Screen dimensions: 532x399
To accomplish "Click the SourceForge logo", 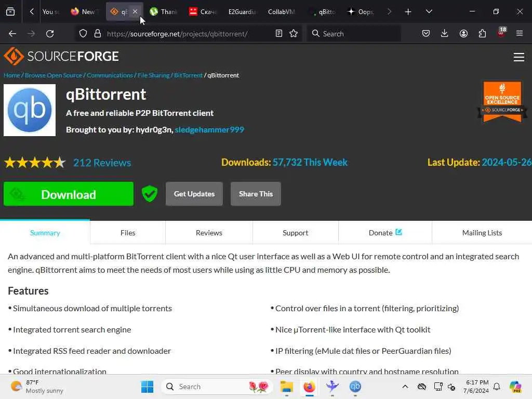I will (61, 56).
